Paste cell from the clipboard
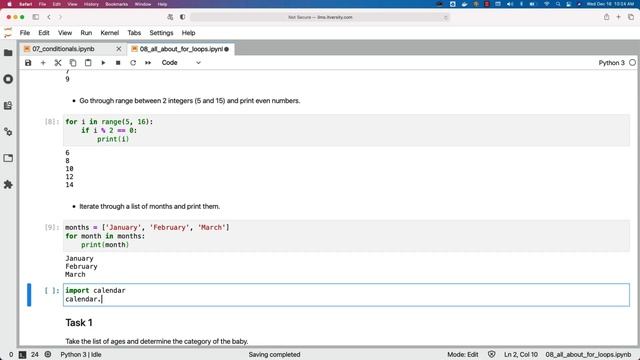 tap(88, 63)
